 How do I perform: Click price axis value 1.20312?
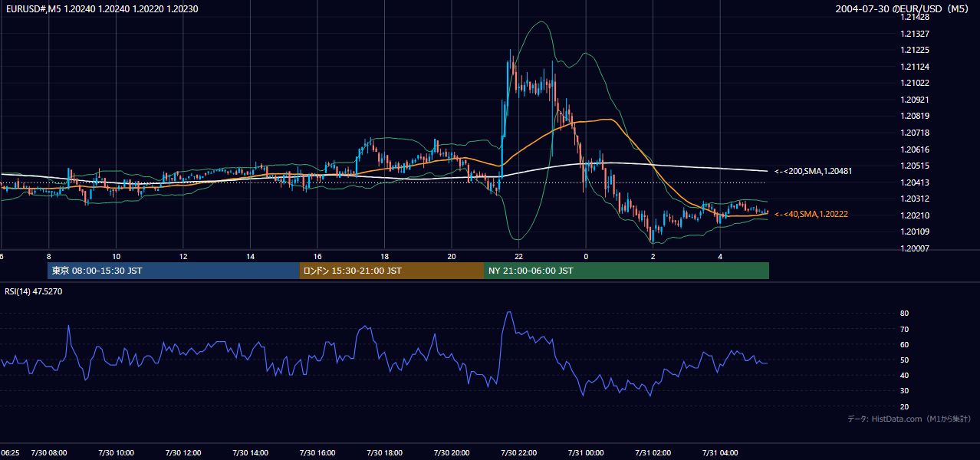916,199
